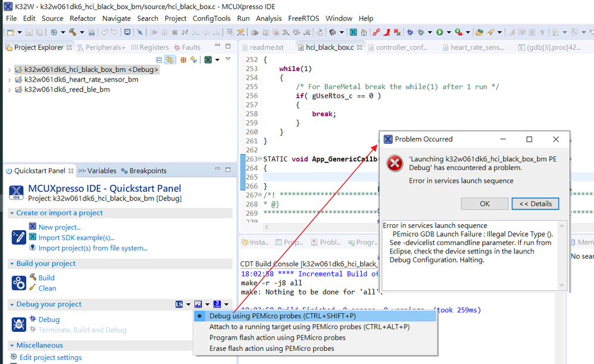Open the console monitor toolbar icon
This screenshot has width=594, height=364.
(127, 33)
